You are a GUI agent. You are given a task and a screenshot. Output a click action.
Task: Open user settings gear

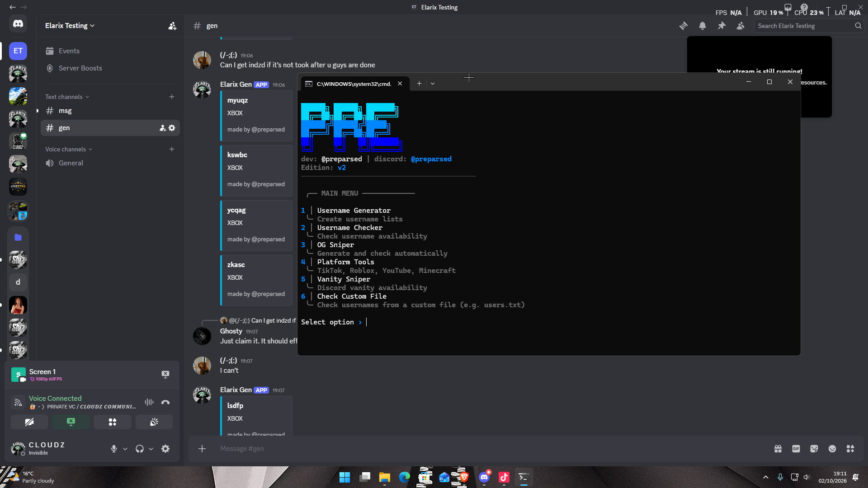(165, 449)
